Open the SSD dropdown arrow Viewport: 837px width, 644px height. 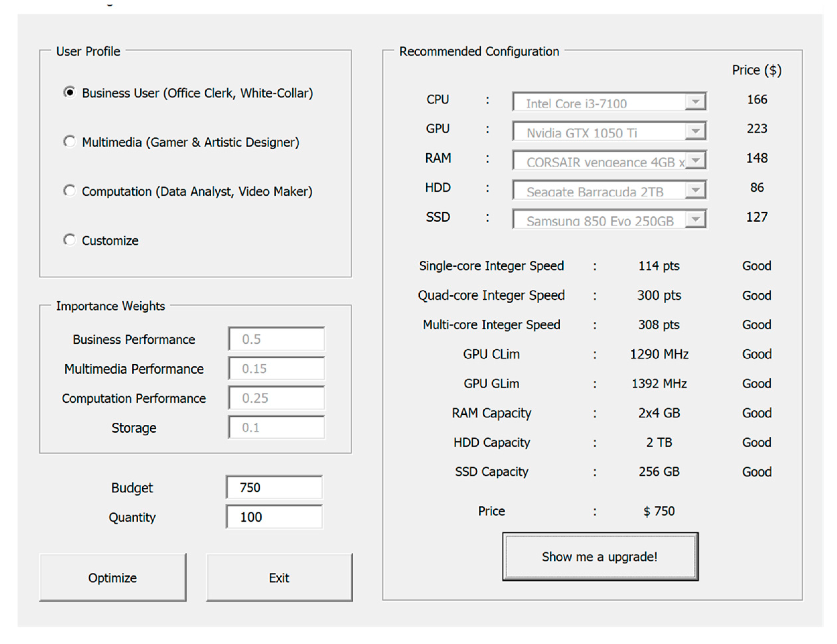coord(695,220)
